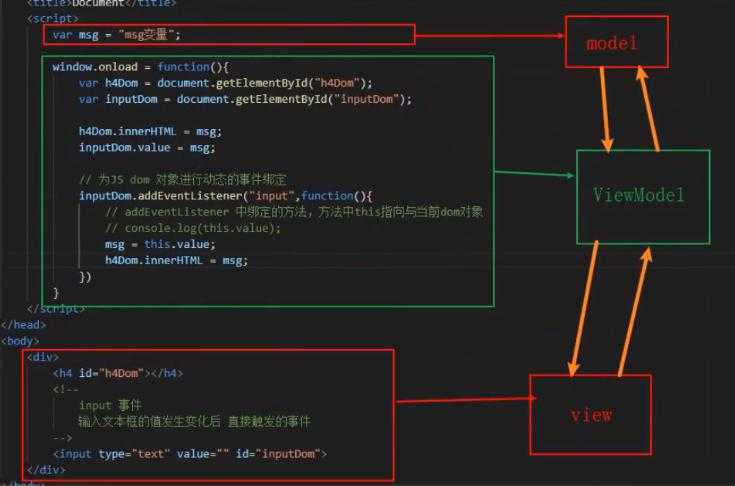Image resolution: width=735 pixels, height=486 pixels.
Task: Click h4Dom.innerHTML = msg; below msg = this.value
Action: pyautogui.click(x=176, y=261)
